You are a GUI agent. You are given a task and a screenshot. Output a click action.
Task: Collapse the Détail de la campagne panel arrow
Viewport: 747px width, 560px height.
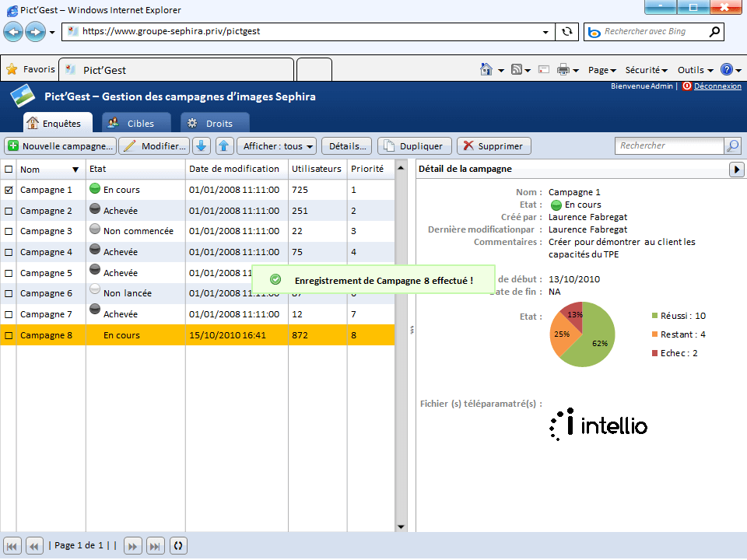click(x=737, y=169)
